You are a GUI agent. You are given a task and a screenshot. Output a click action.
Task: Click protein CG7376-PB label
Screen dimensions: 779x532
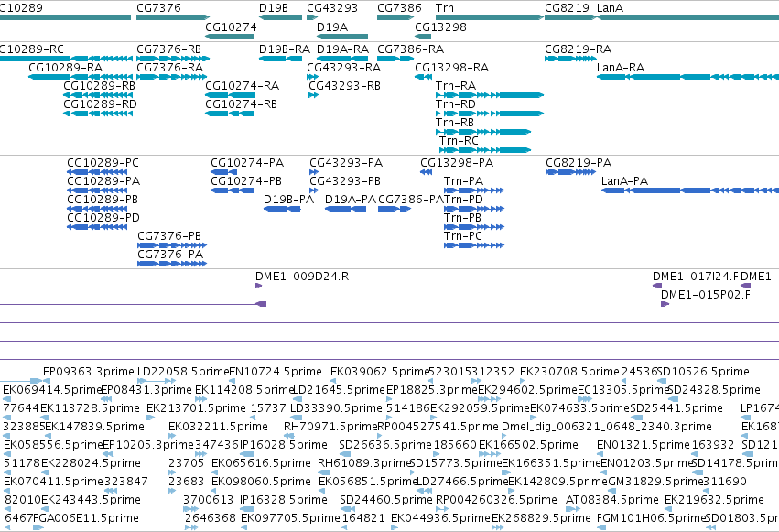pyautogui.click(x=169, y=236)
